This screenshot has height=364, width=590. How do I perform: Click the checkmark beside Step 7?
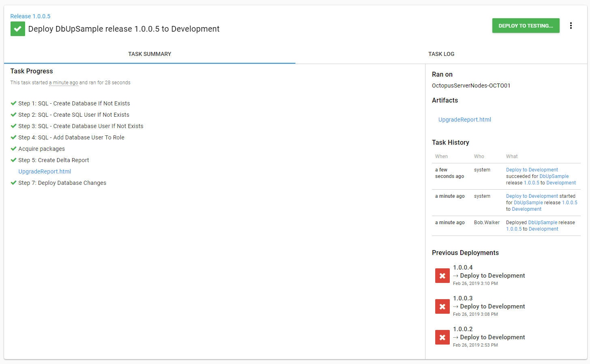tap(13, 183)
